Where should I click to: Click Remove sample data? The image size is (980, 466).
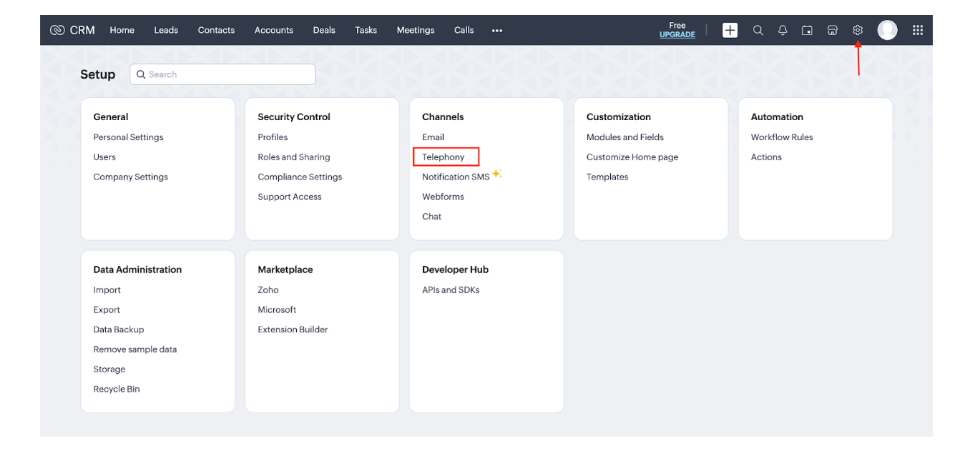[135, 349]
